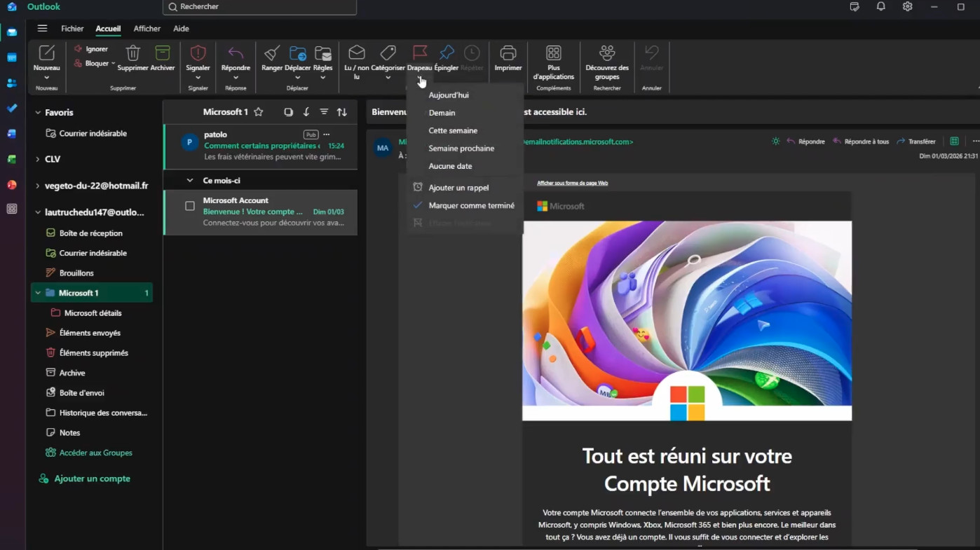Click Découvrez des groupes icon
This screenshot has height=550, width=980.
pyautogui.click(x=607, y=53)
